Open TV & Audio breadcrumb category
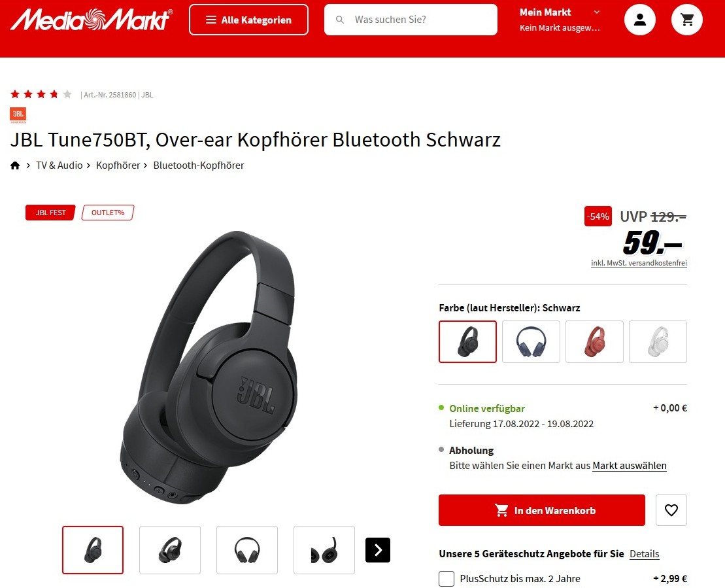This screenshot has height=588, width=725. coord(59,165)
